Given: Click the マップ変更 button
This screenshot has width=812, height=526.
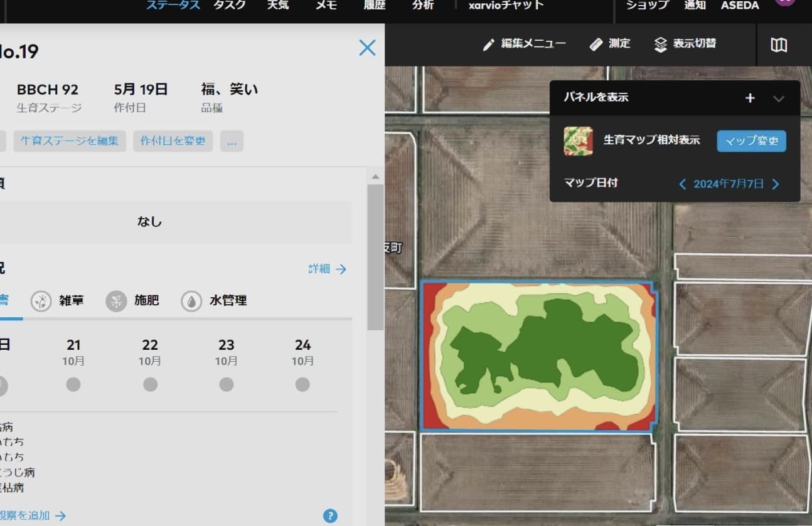Looking at the screenshot, I should coord(751,141).
